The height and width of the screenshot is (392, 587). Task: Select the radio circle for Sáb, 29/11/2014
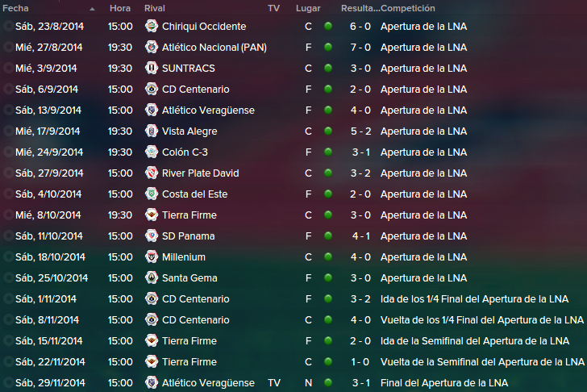click(7, 382)
